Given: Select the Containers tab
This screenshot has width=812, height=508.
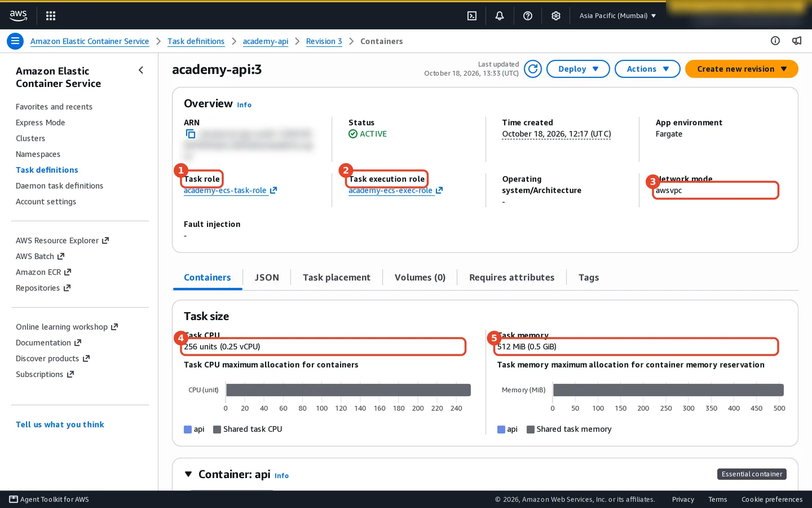Looking at the screenshot, I should click(208, 278).
